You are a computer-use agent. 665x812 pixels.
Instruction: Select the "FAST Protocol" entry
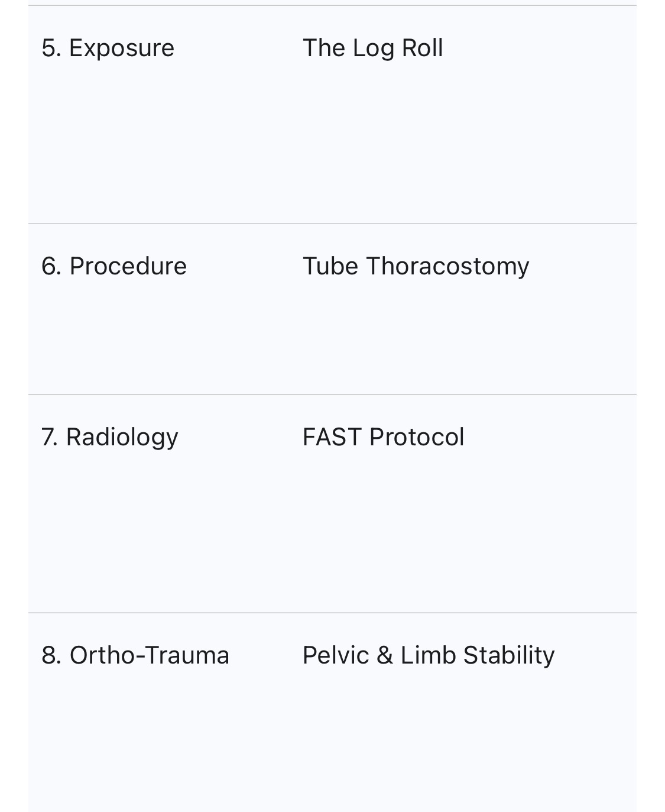pos(383,437)
